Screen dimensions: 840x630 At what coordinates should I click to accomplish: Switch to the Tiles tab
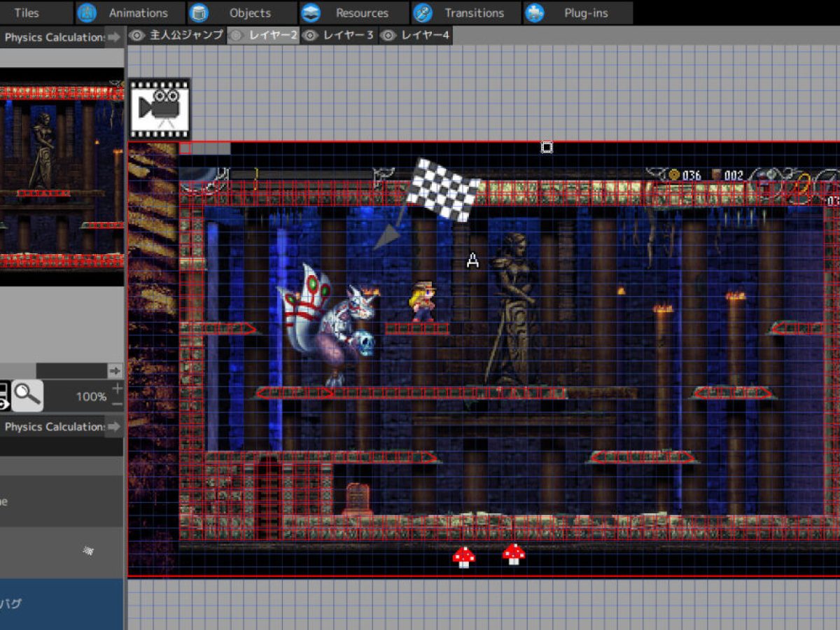point(36,13)
